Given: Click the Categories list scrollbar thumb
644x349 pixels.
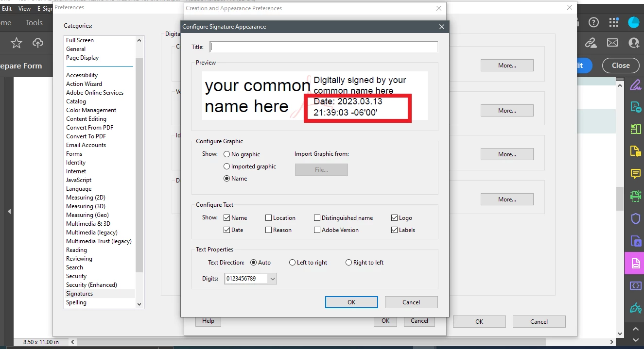Looking at the screenshot, I should click(139, 165).
